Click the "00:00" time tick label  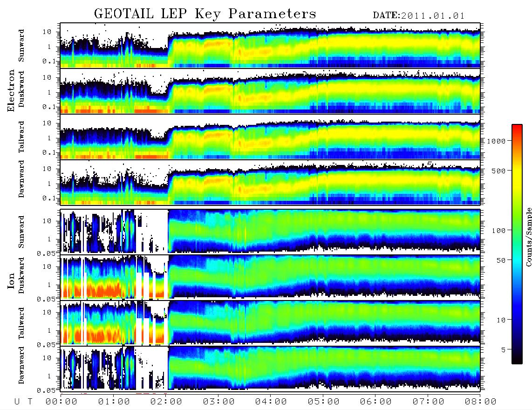pos(61,402)
